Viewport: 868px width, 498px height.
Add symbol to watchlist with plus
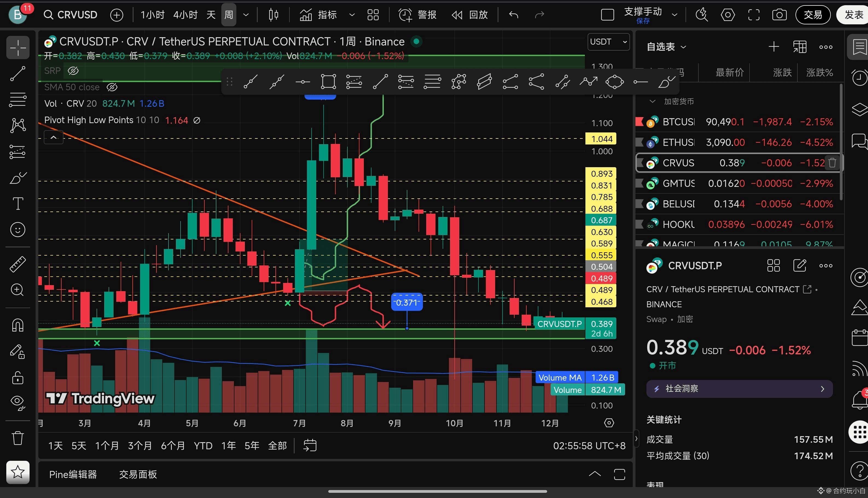point(774,47)
